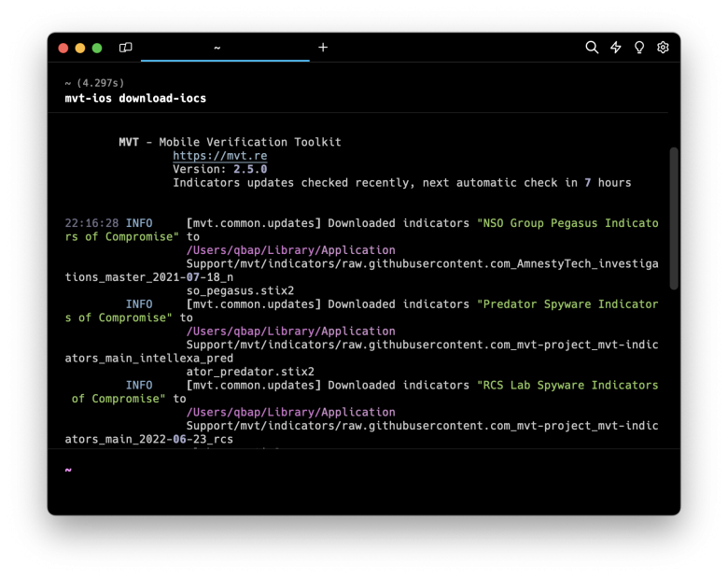Click "Predator Spyware Indicator" green text
Viewport: 728px width, 578px height.
tap(567, 304)
